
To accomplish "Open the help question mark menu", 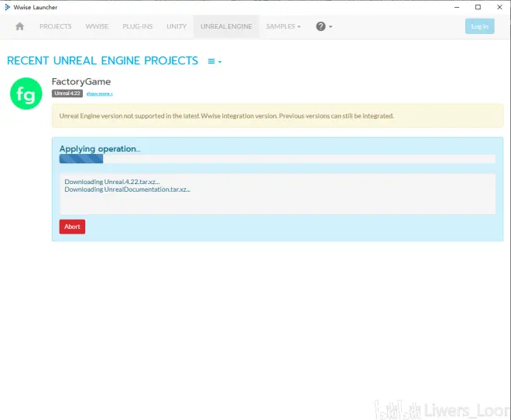I will pyautogui.click(x=324, y=26).
